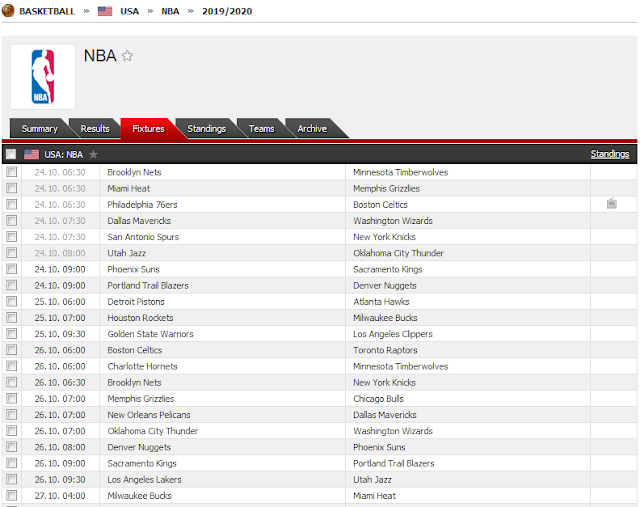This screenshot has width=640, height=507.
Task: Add NBA to favorites with star icon
Action: pos(127,56)
